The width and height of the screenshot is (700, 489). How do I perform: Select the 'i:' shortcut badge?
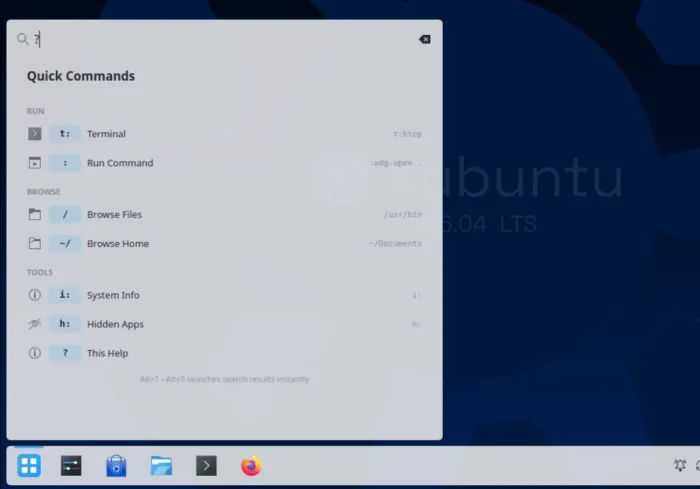click(x=65, y=295)
